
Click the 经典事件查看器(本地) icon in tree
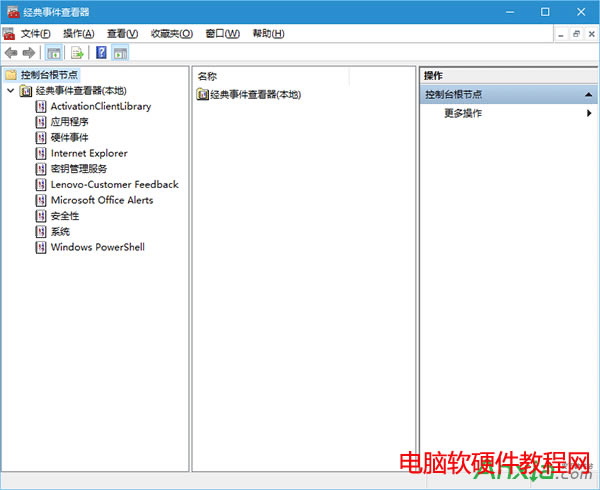coord(26,91)
